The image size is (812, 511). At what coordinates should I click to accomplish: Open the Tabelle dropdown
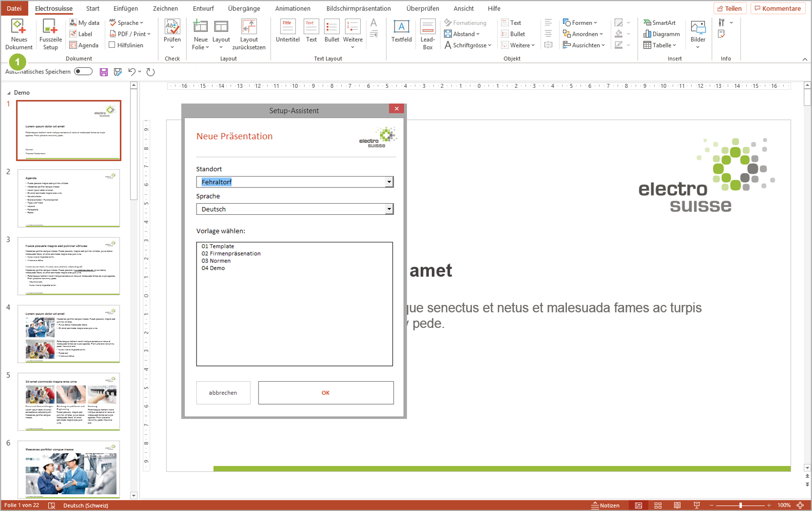660,45
